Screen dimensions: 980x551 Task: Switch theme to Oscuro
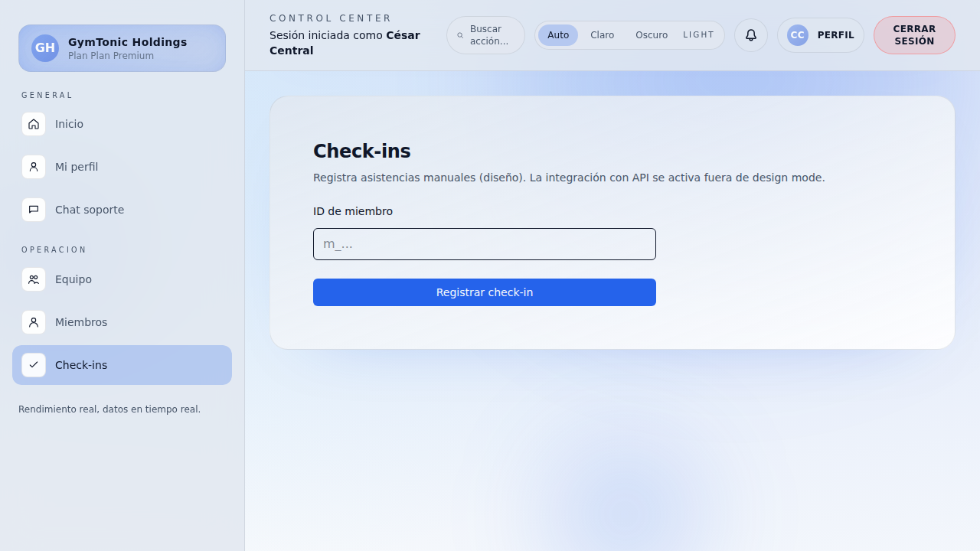click(651, 34)
